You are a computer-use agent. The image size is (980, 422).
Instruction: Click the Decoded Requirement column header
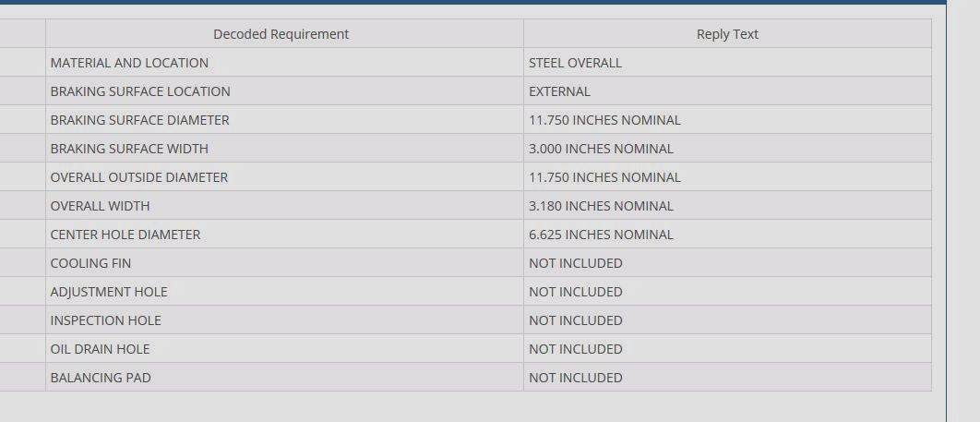click(281, 34)
